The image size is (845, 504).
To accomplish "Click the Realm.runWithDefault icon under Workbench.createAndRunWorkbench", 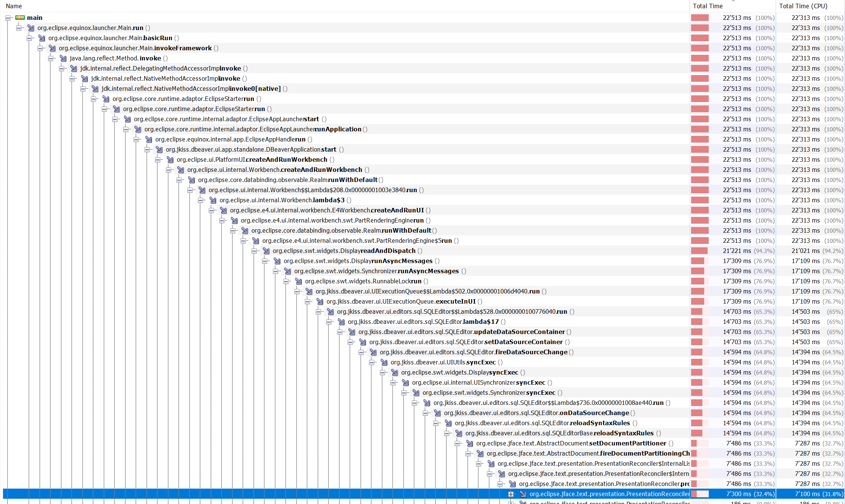I will pyautogui.click(x=191, y=180).
